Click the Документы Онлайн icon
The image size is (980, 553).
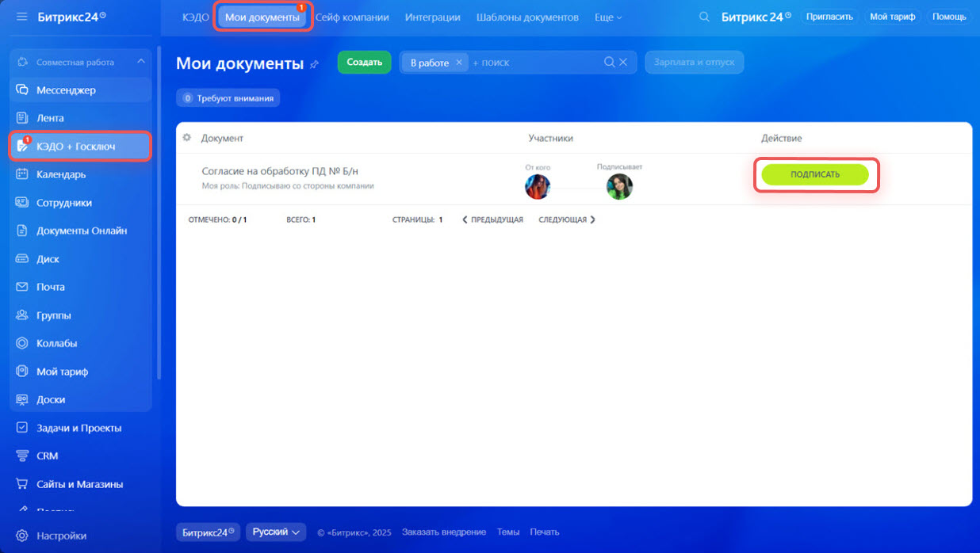tap(22, 231)
